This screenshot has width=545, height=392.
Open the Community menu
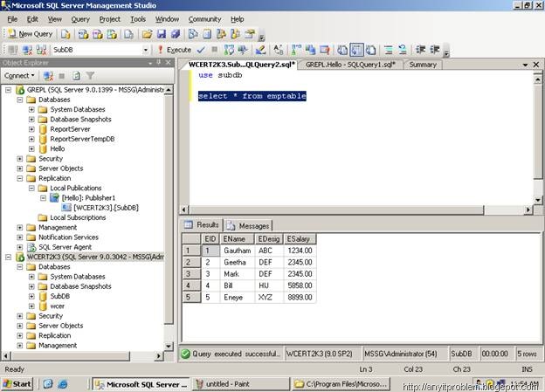[204, 19]
